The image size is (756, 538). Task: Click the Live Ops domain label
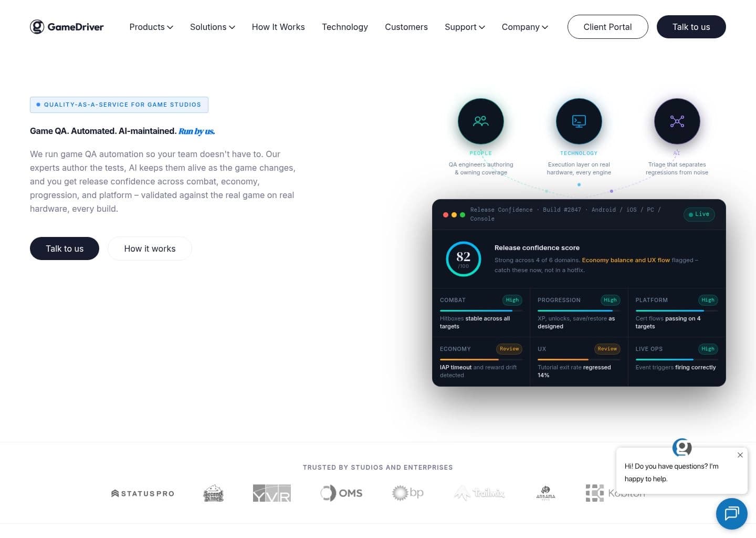(649, 349)
